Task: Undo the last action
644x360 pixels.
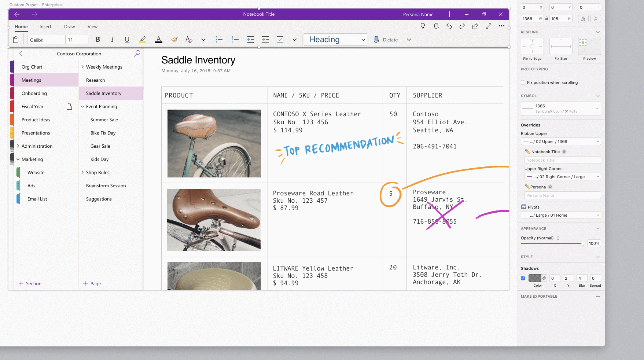Action: [x=449, y=26]
